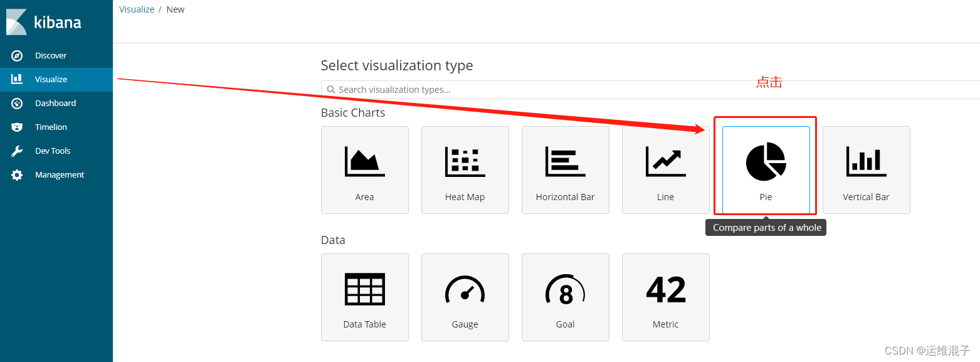Image resolution: width=980 pixels, height=362 pixels.
Task: Click the Area label text
Action: [365, 197]
